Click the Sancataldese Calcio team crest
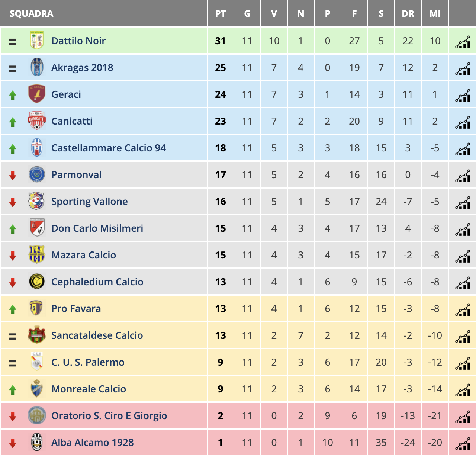The height and width of the screenshot is (456, 476). (37, 335)
